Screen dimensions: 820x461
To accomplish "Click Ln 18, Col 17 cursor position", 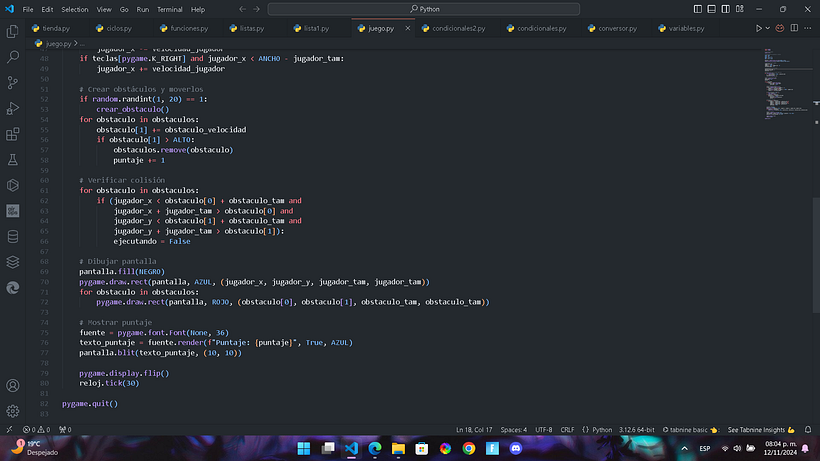I will 474,430.
